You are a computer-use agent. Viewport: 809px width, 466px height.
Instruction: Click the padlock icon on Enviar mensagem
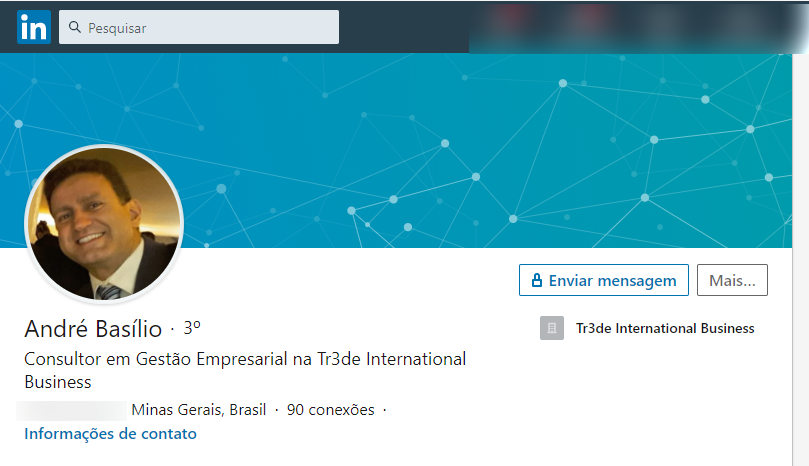537,280
